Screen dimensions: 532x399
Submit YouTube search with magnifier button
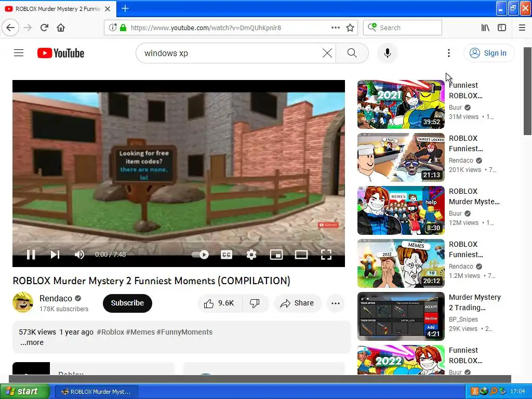[x=352, y=53]
